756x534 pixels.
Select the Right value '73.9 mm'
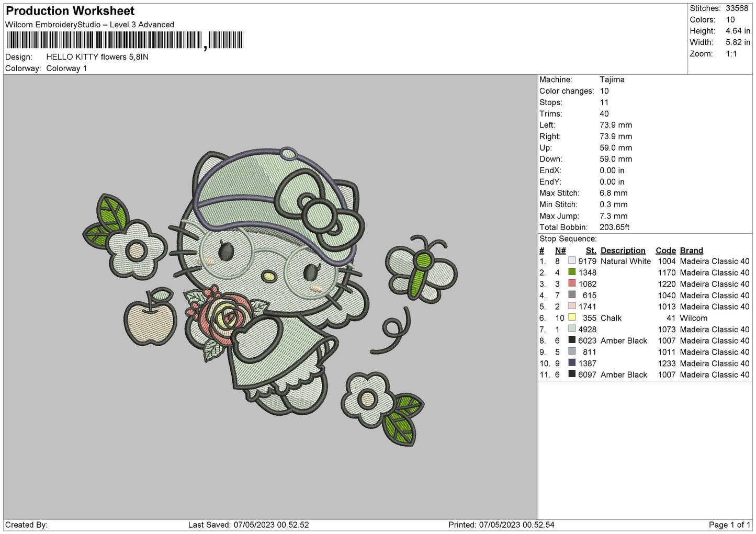coord(616,137)
